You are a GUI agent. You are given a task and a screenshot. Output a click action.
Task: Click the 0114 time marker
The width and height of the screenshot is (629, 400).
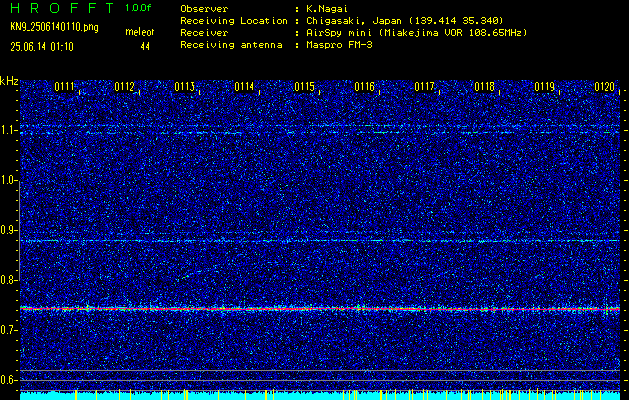tap(244, 87)
